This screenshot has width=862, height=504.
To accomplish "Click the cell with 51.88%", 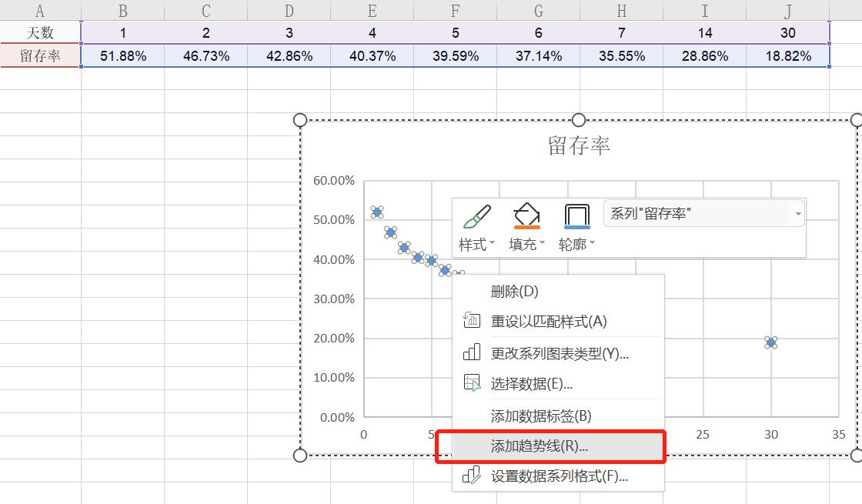I will [x=122, y=56].
